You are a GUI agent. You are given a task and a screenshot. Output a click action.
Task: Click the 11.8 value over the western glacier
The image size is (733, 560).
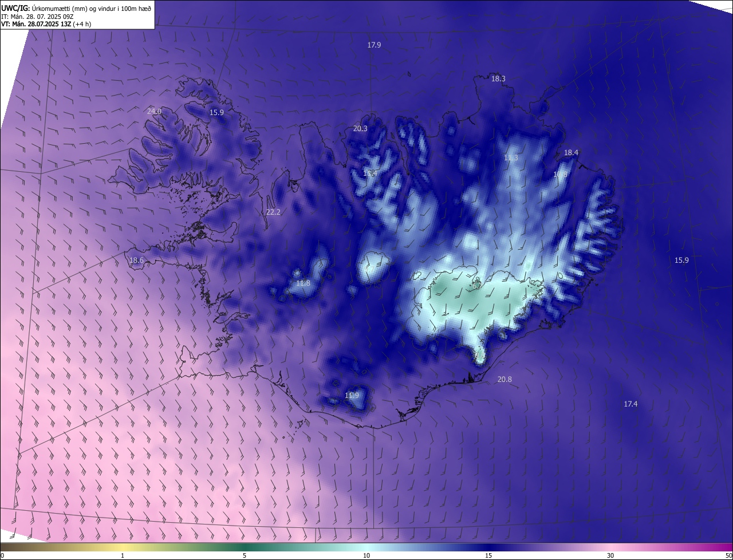[x=303, y=283]
